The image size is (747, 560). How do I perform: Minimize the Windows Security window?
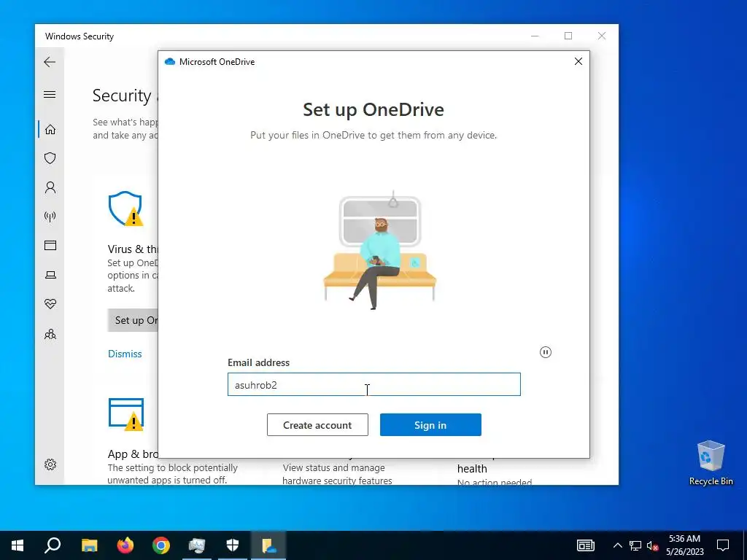(x=535, y=36)
